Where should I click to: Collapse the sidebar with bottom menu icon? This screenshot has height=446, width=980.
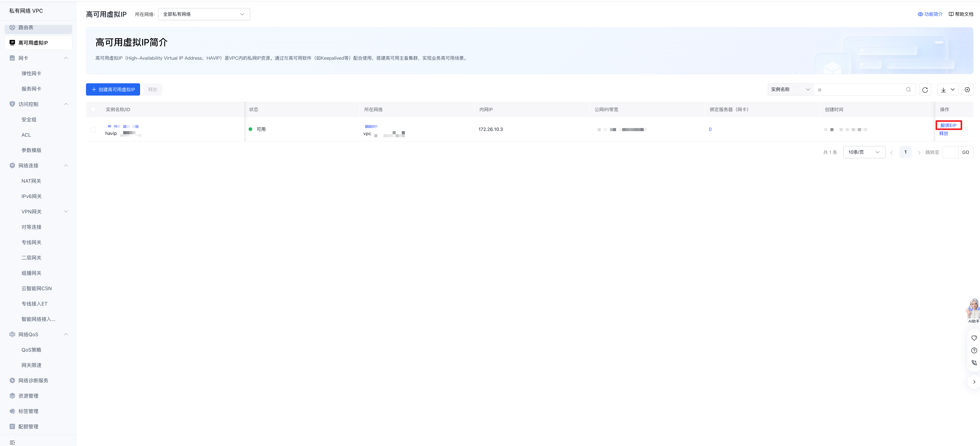click(x=12, y=442)
